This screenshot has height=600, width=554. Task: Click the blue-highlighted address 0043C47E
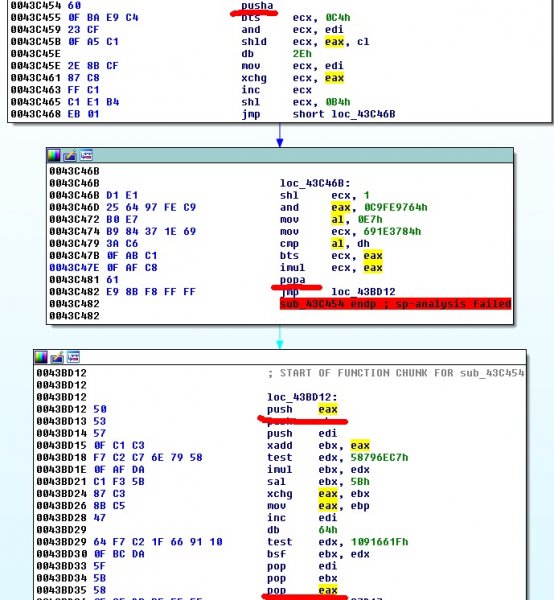[x=74, y=267]
